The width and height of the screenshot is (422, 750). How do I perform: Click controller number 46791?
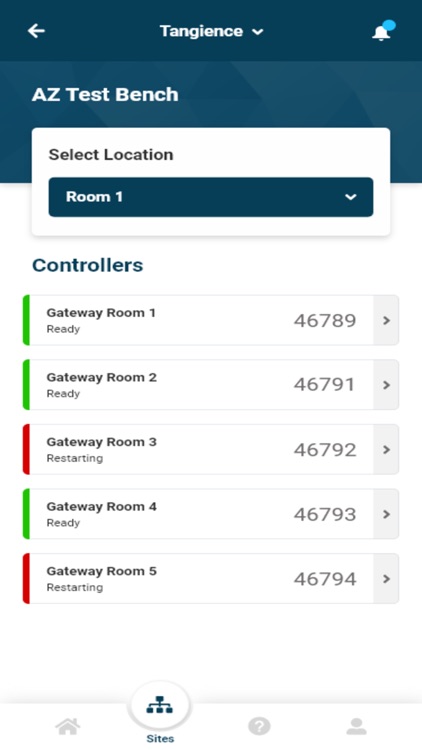point(324,385)
